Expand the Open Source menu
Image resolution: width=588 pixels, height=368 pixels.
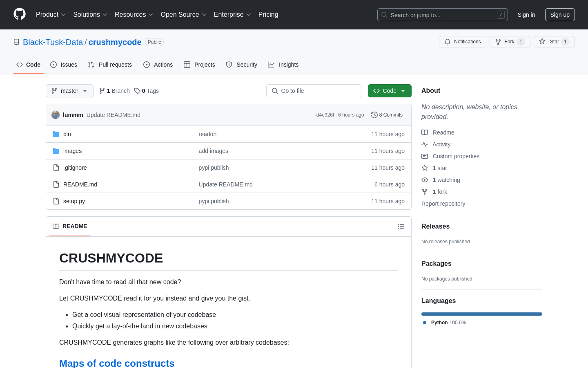[x=184, y=15]
